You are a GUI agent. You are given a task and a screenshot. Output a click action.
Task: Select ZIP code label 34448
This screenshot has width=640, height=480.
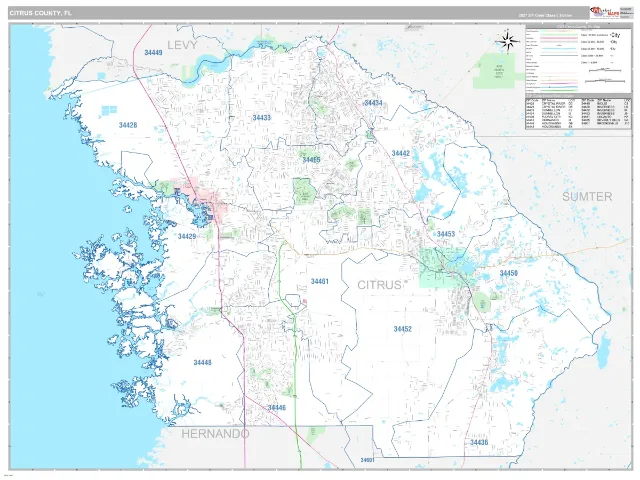(x=202, y=362)
